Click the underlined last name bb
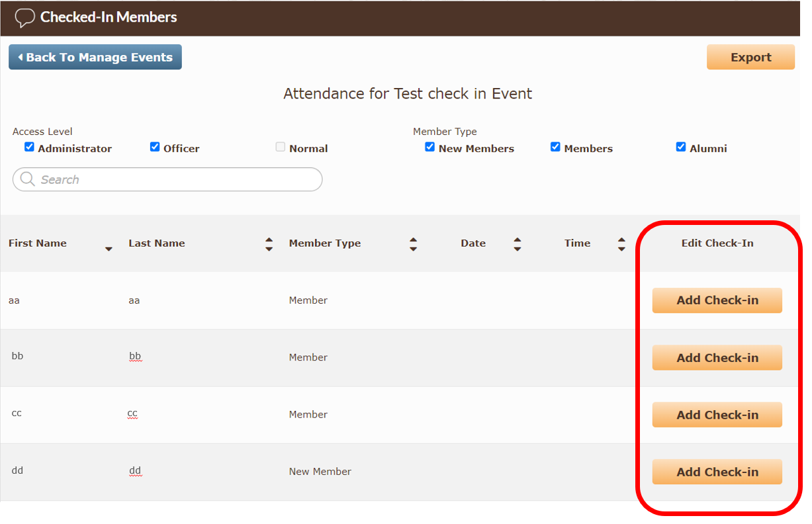812x524 pixels. [x=134, y=357]
